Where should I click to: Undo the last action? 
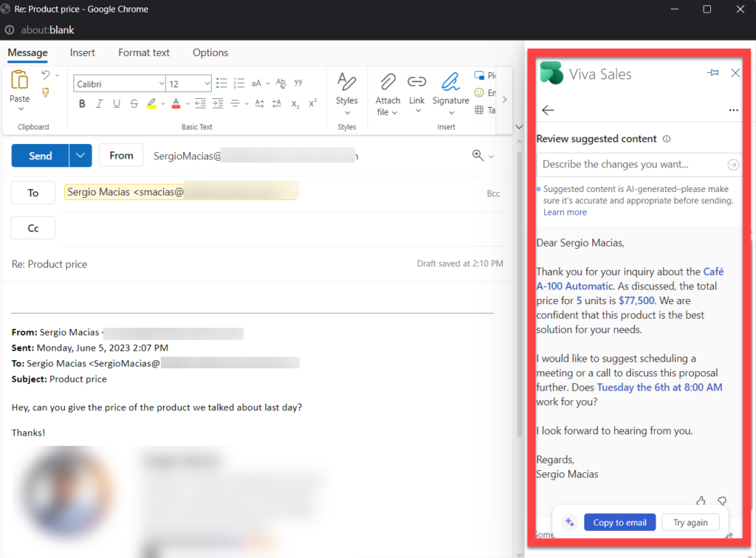[46, 75]
